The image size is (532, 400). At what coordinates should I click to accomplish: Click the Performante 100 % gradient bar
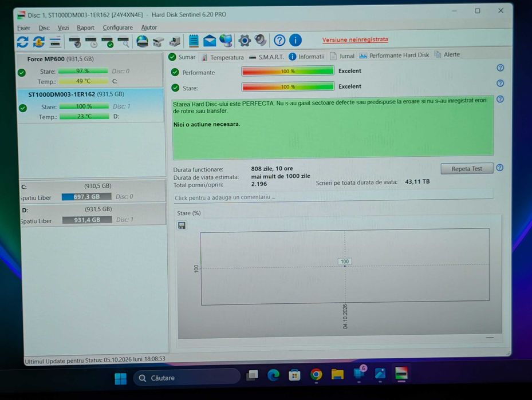[x=287, y=71]
